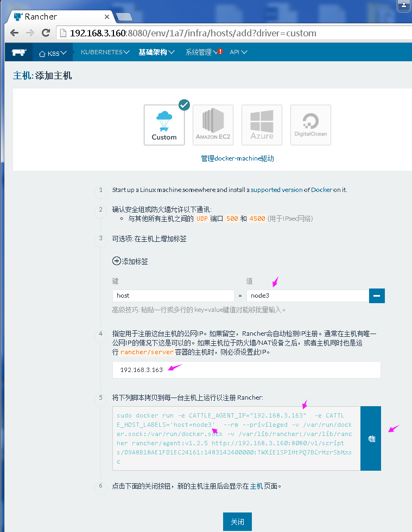Viewport: 412px width, 532px height.
Task: Click the label key field containing host
Action: pyautogui.click(x=173, y=296)
